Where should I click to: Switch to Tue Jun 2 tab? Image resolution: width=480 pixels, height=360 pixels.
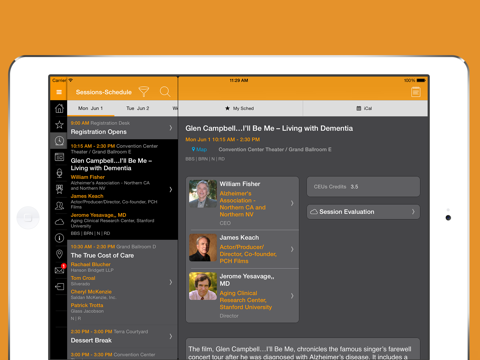coord(138,108)
